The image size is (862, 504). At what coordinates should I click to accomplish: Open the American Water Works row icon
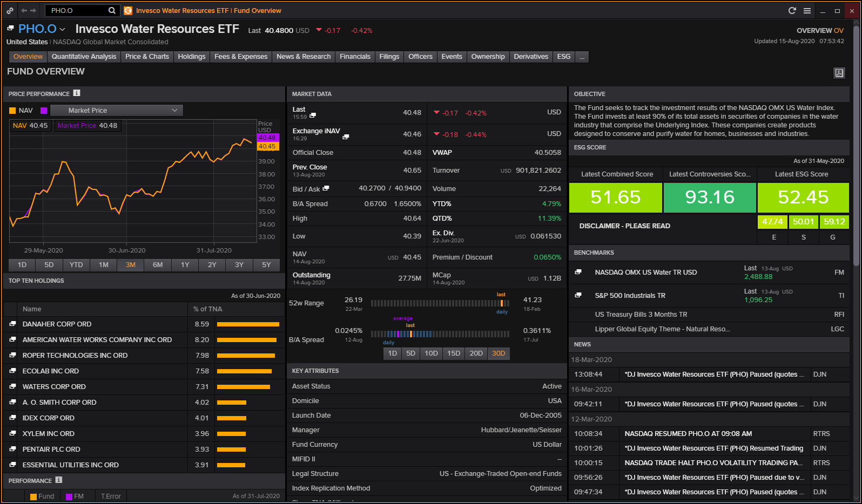point(12,339)
